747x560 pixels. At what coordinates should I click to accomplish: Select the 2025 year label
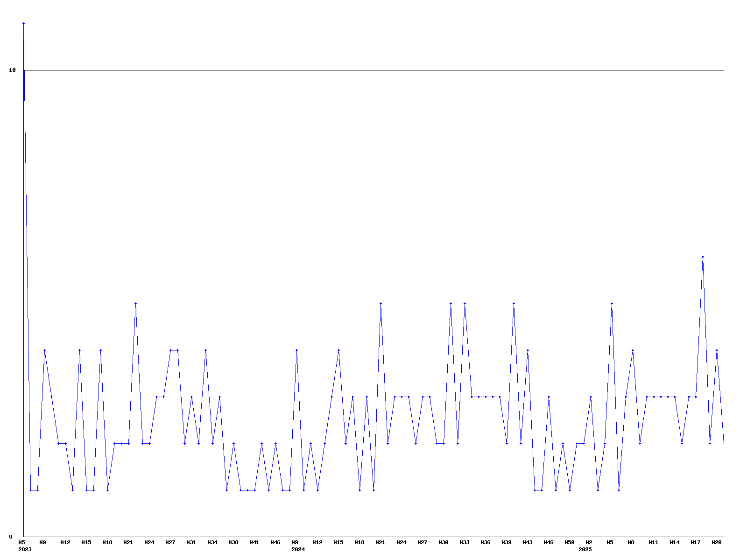coord(585,549)
